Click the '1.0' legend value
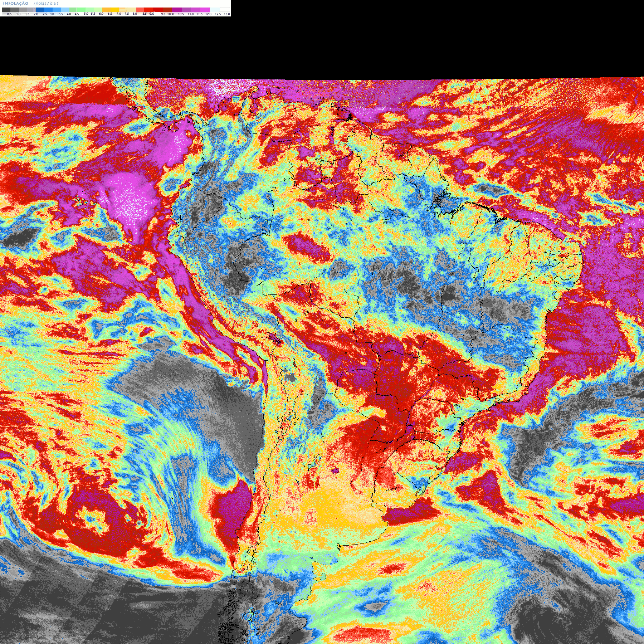 (x=18, y=14)
